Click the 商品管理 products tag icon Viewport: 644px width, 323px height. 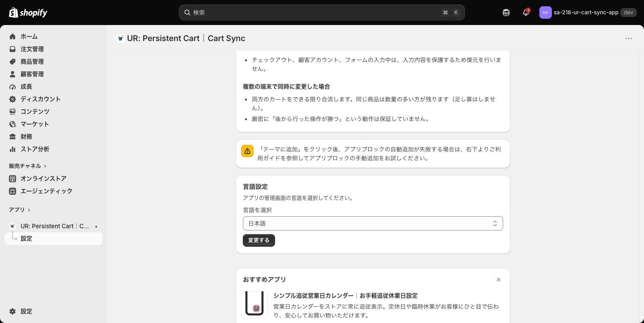pos(13,62)
